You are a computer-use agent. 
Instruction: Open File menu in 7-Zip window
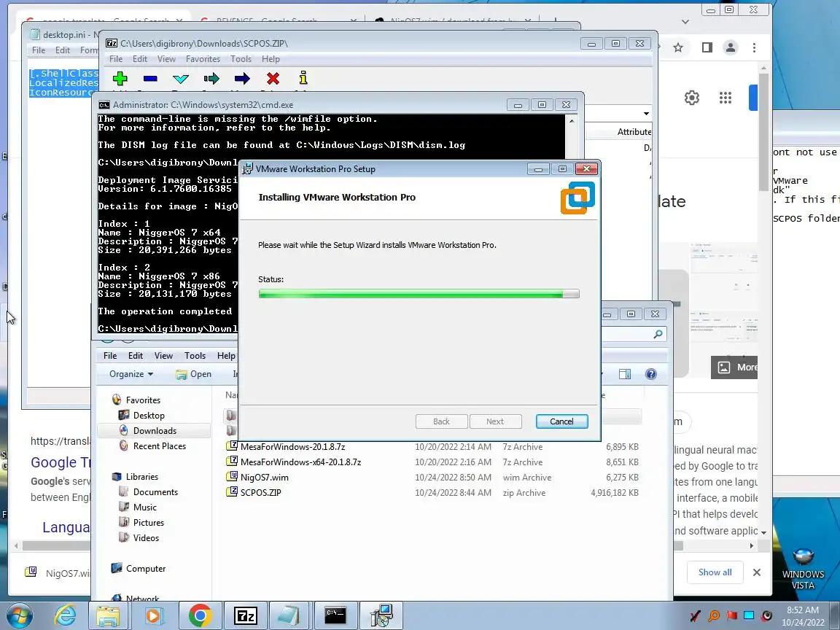[116, 59]
